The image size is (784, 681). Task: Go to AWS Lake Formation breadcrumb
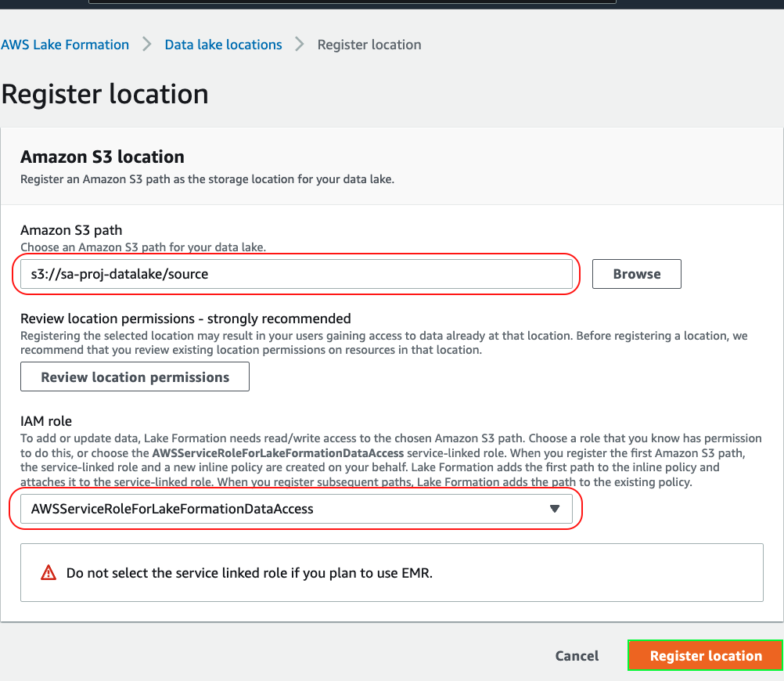[65, 45]
